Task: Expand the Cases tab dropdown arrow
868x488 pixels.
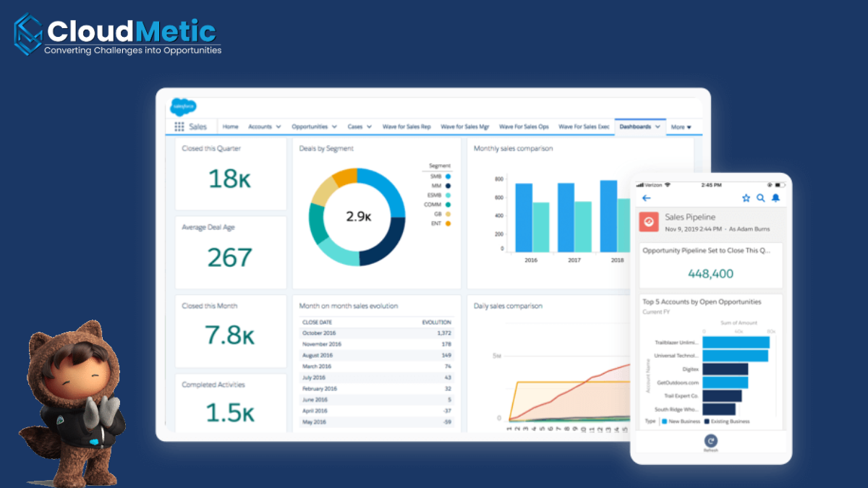Action: coord(369,127)
